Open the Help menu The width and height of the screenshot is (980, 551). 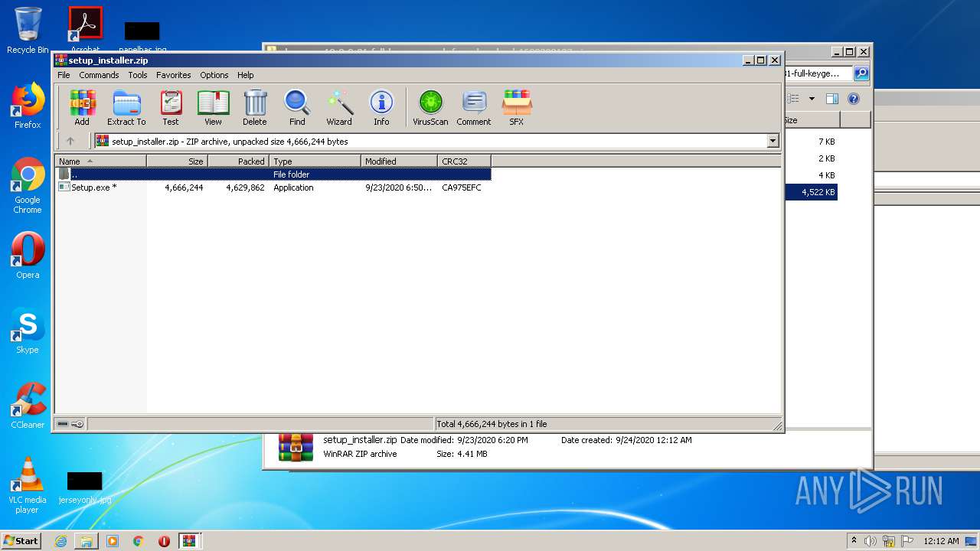[245, 75]
